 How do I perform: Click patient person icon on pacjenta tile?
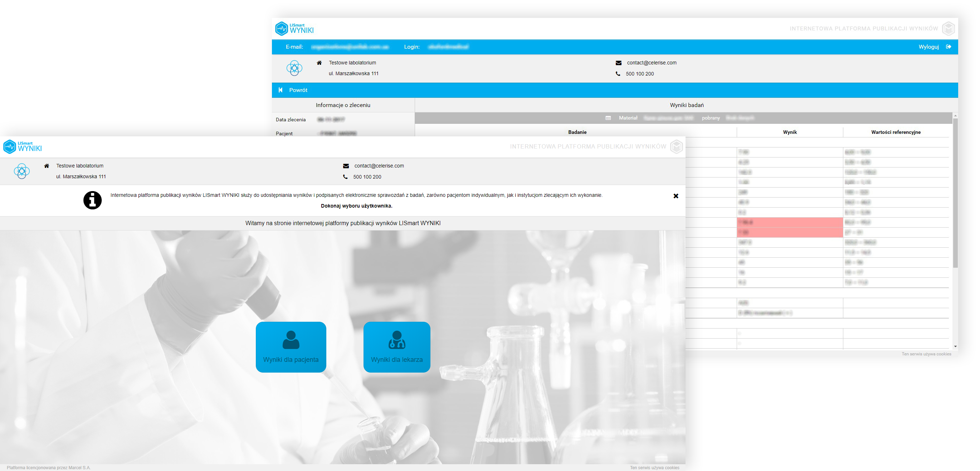[x=291, y=340]
